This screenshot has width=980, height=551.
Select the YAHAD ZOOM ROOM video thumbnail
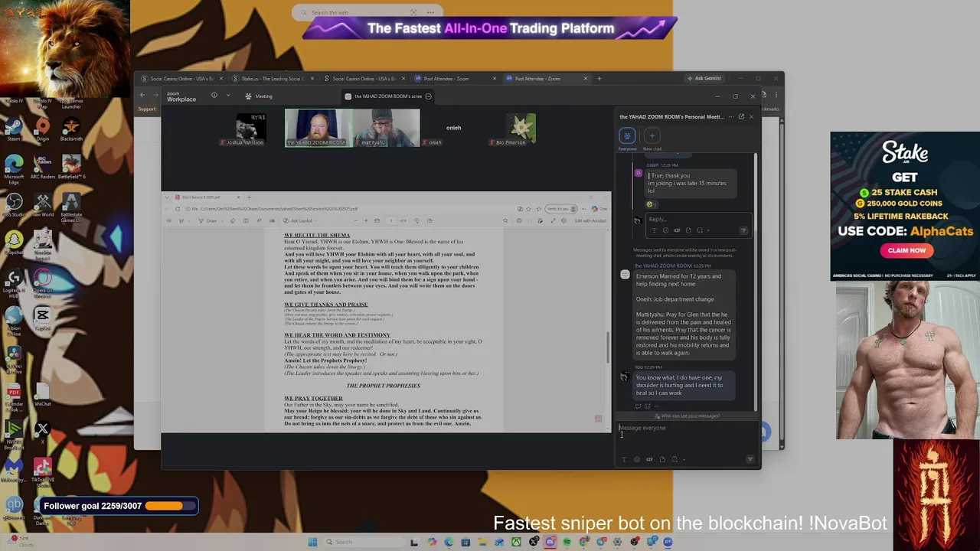tap(318, 127)
